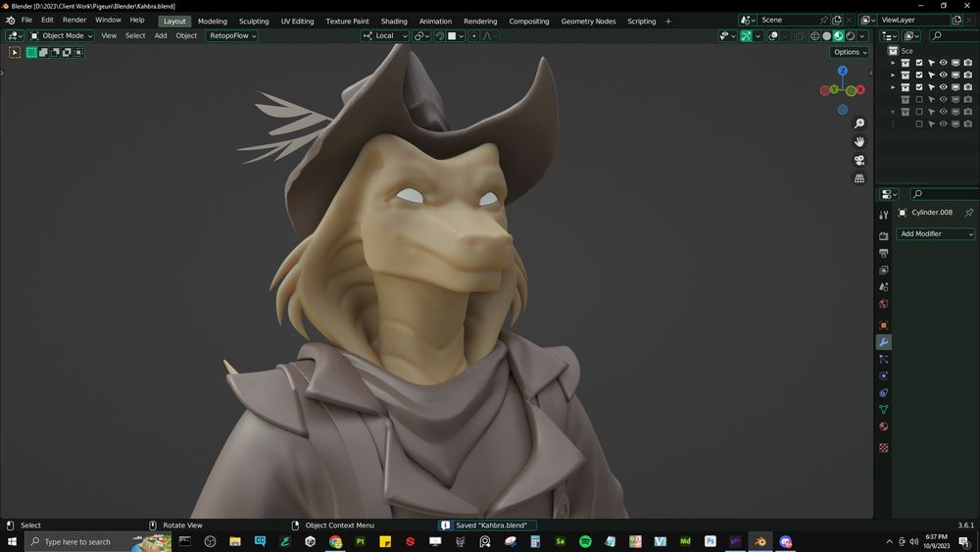This screenshot has width=980, height=552.
Task: Switch to wireframe shading
Action: 815,36
